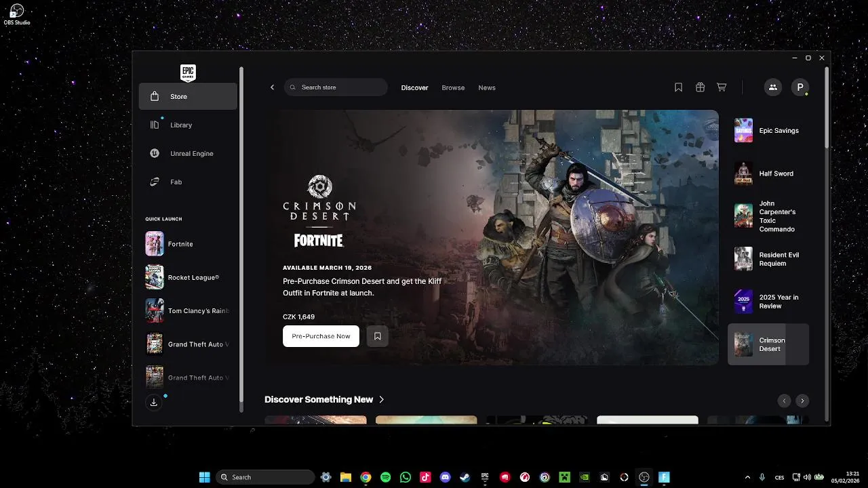Open File Explorer from taskbar
Viewport: 868px width, 488px height.
pos(345,477)
